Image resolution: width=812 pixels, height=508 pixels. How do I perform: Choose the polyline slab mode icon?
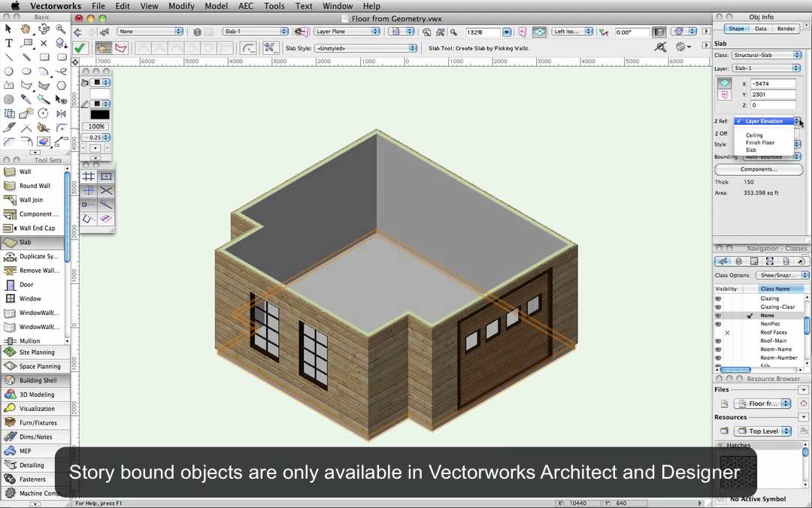[120, 48]
